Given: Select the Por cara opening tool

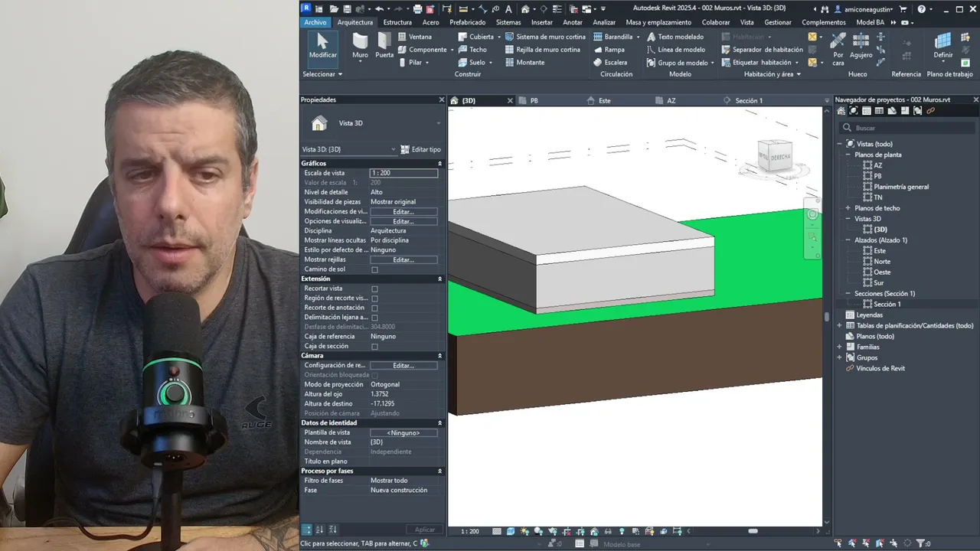Looking at the screenshot, I should 838,49.
